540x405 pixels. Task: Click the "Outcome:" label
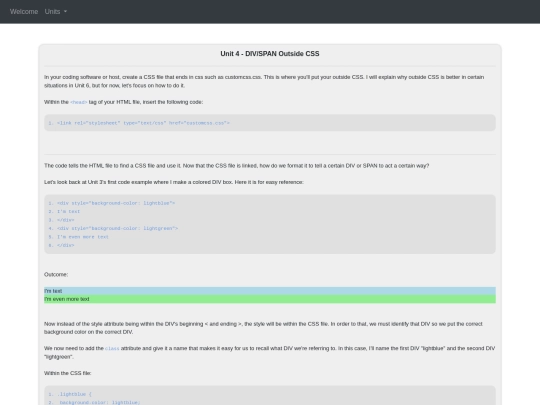click(x=56, y=274)
